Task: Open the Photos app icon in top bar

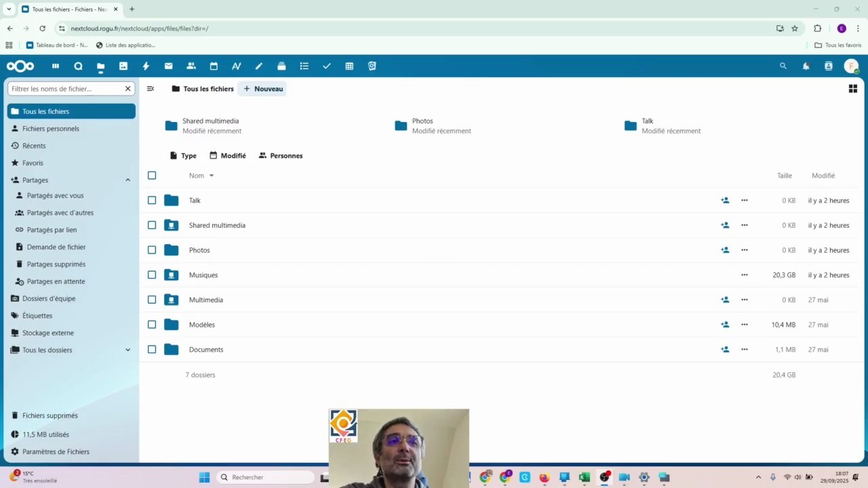Action: [123, 66]
